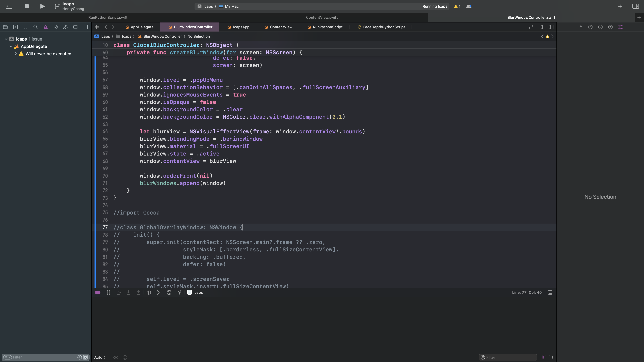This screenshot has height=362, width=644.
Task: Show the History inspector
Action: click(590, 27)
